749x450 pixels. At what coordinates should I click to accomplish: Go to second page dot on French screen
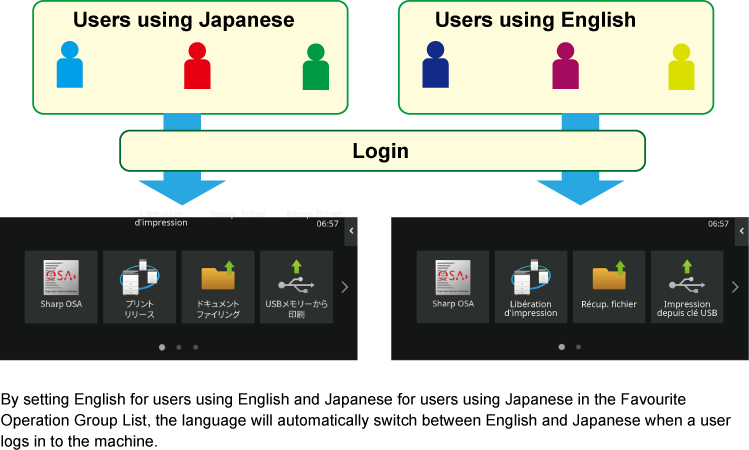tap(578, 347)
